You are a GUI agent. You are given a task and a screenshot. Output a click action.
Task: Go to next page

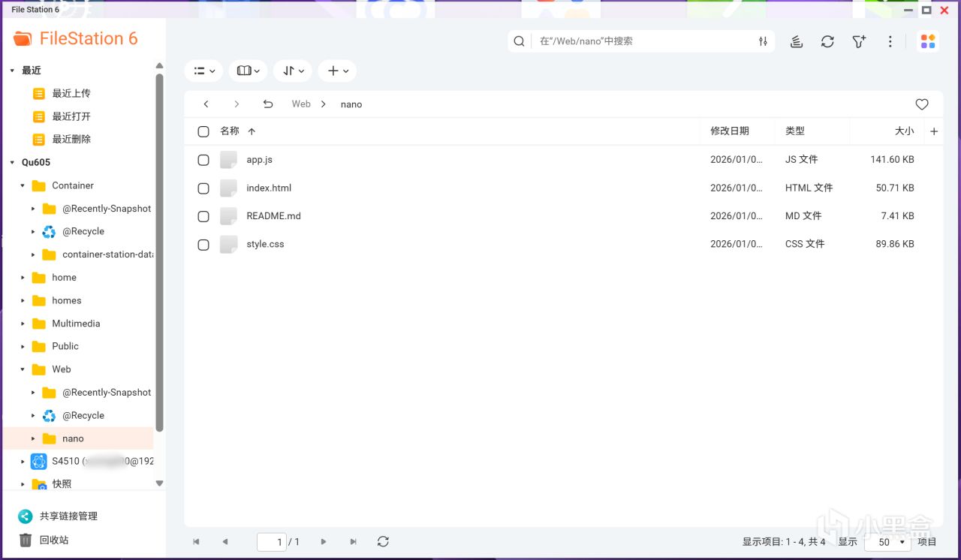click(324, 541)
